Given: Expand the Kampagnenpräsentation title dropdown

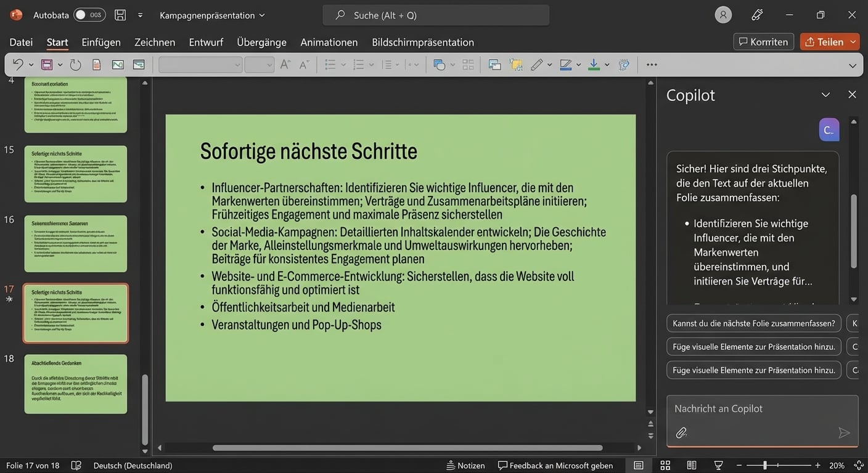Looking at the screenshot, I should 261,15.
